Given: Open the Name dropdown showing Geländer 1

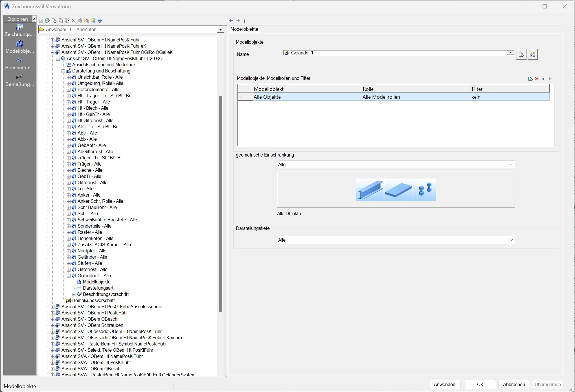Looking at the screenshot, I should click(510, 53).
